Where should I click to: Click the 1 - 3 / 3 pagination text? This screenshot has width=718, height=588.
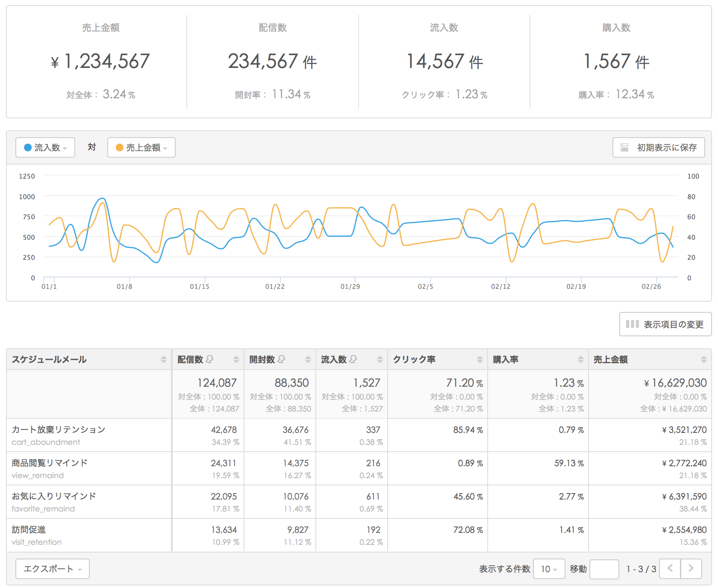641,569
